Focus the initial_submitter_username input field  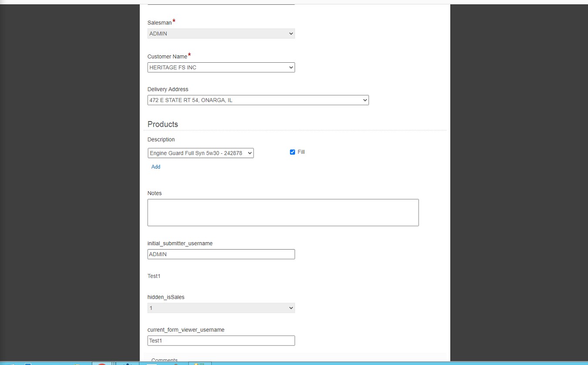point(221,254)
